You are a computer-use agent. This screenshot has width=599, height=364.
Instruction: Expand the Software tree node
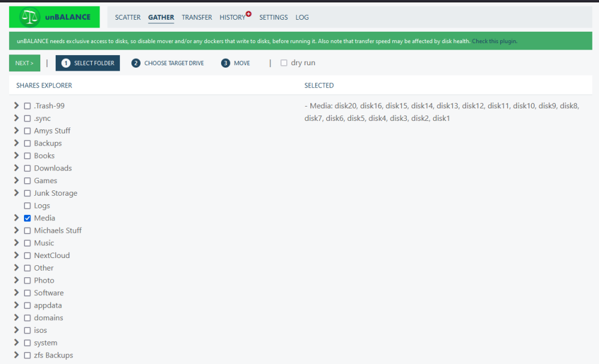16,293
